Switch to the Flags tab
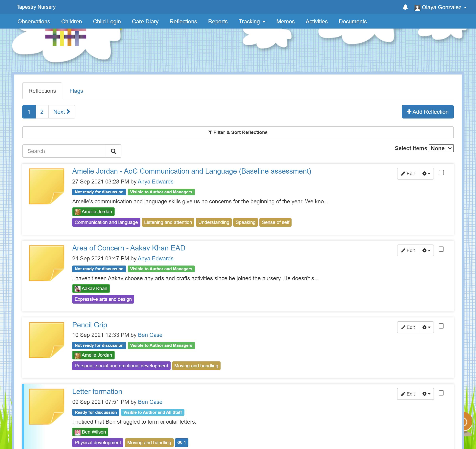476x449 pixels. tap(76, 91)
